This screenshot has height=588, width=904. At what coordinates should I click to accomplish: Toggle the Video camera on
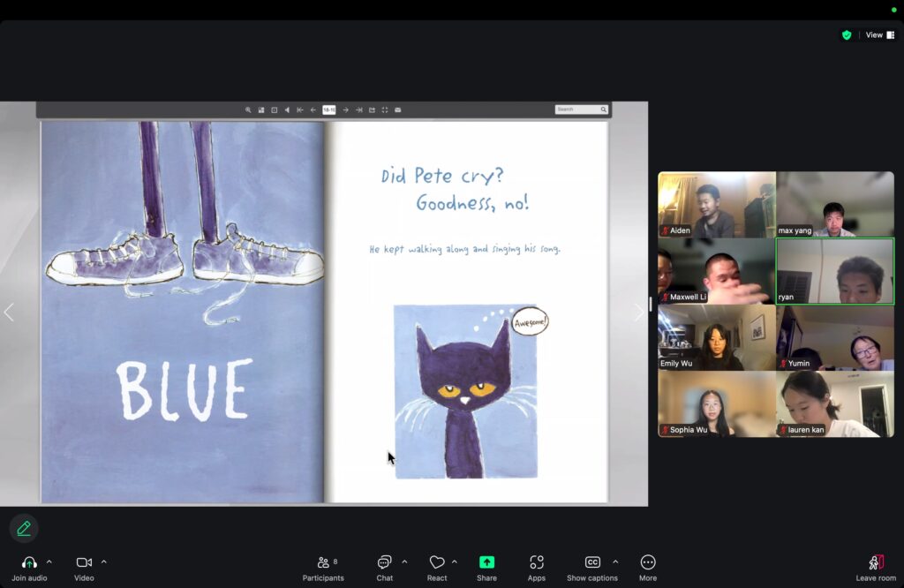84,562
